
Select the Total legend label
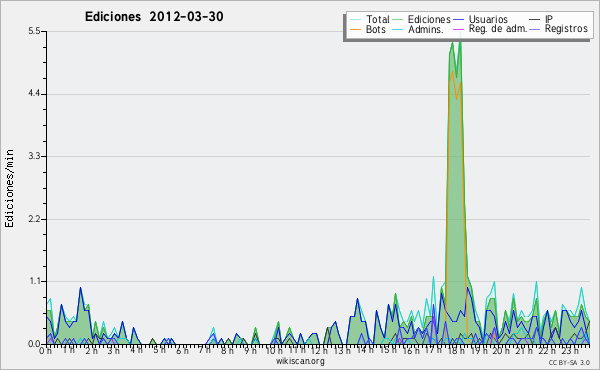[x=378, y=19]
